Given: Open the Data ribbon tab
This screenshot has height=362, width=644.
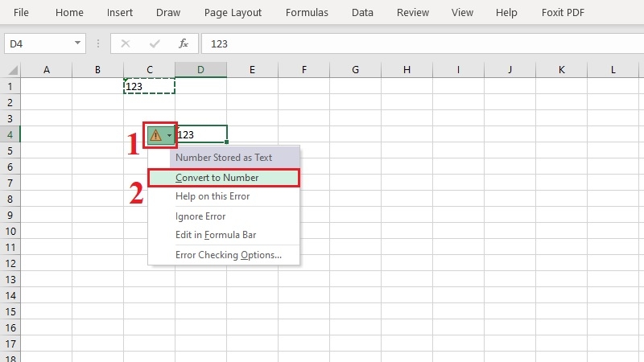Looking at the screenshot, I should 362,12.
